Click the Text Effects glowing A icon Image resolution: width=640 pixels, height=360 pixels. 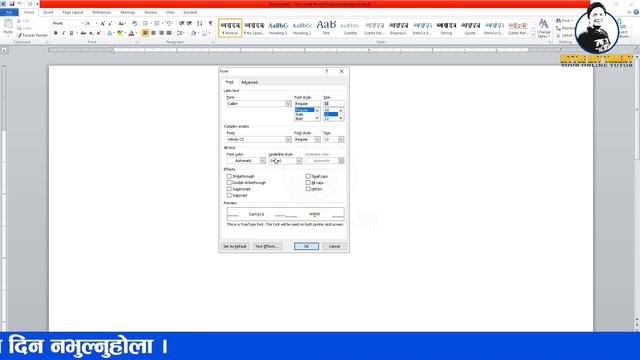(109, 33)
